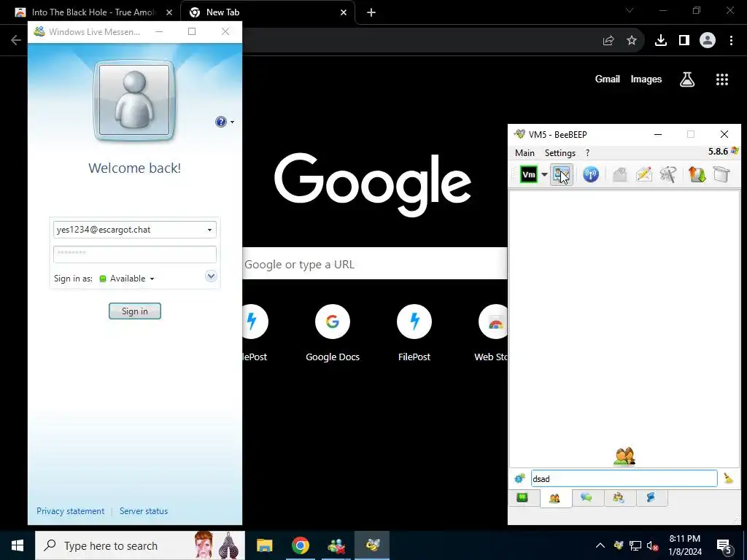Show hidden system tray icons chevron
747x560 pixels.
[x=600, y=545]
